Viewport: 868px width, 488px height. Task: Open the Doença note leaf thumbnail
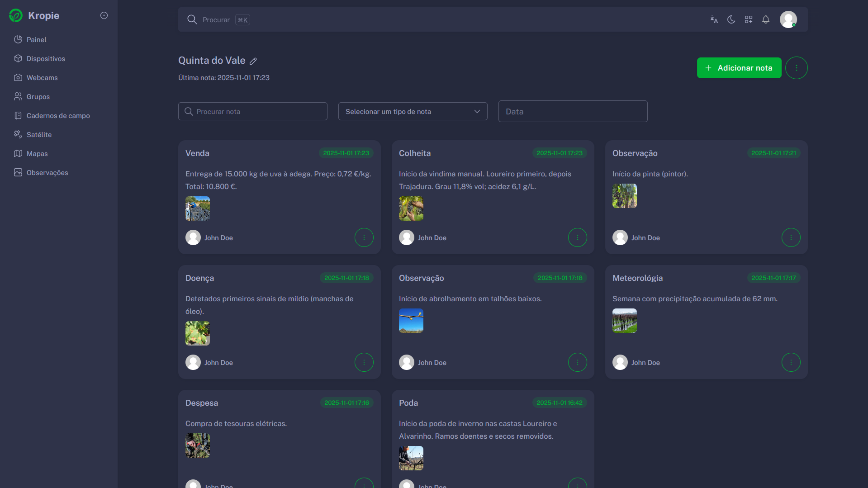[x=197, y=333]
